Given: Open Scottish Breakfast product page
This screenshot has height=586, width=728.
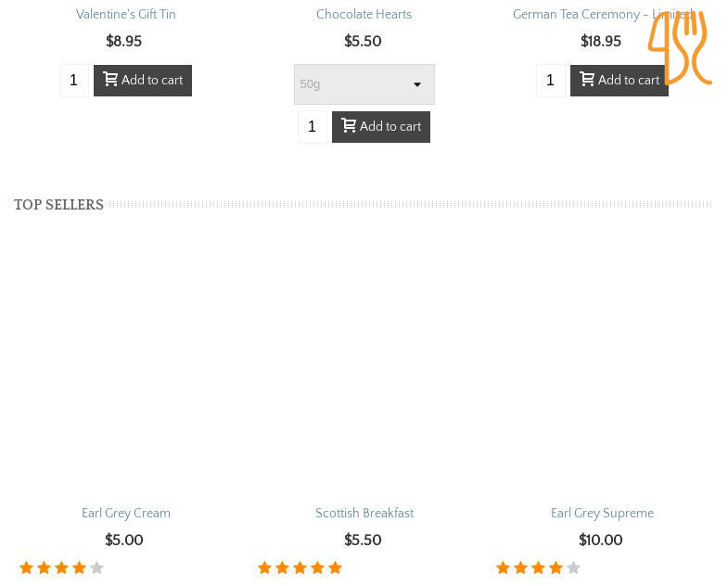Looking at the screenshot, I should pos(364,514).
